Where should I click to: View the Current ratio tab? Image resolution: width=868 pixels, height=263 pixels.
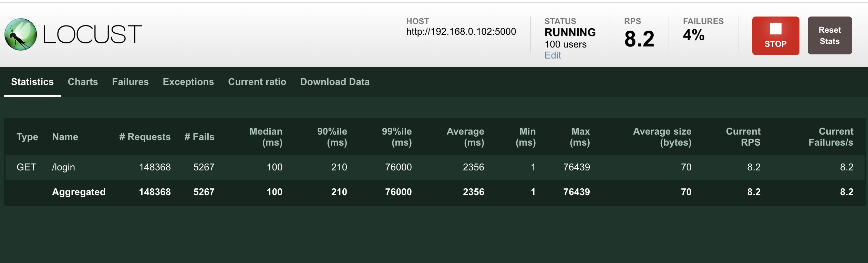[x=257, y=82]
